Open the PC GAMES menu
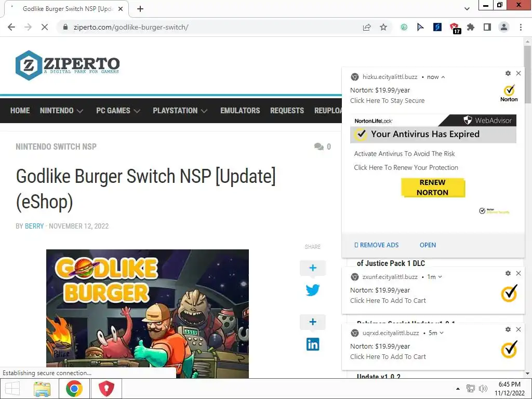Viewport: 532px width, 399px height. coord(113,111)
